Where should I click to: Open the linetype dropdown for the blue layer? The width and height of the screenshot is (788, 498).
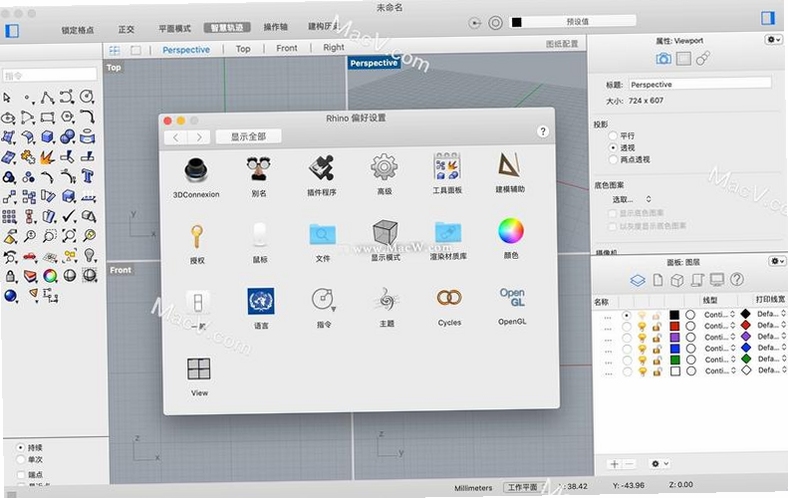tap(720, 348)
